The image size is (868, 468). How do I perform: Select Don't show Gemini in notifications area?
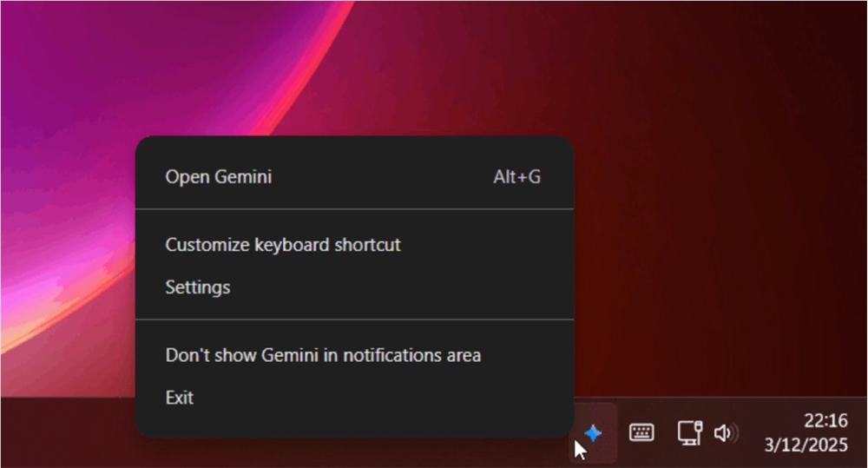coord(323,355)
